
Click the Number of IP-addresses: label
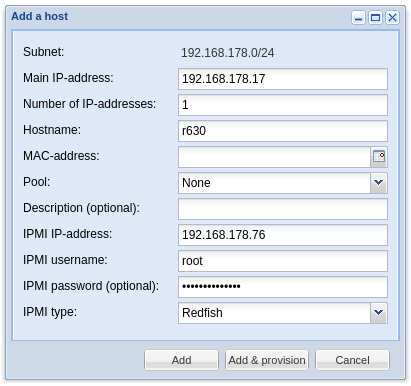pos(89,104)
